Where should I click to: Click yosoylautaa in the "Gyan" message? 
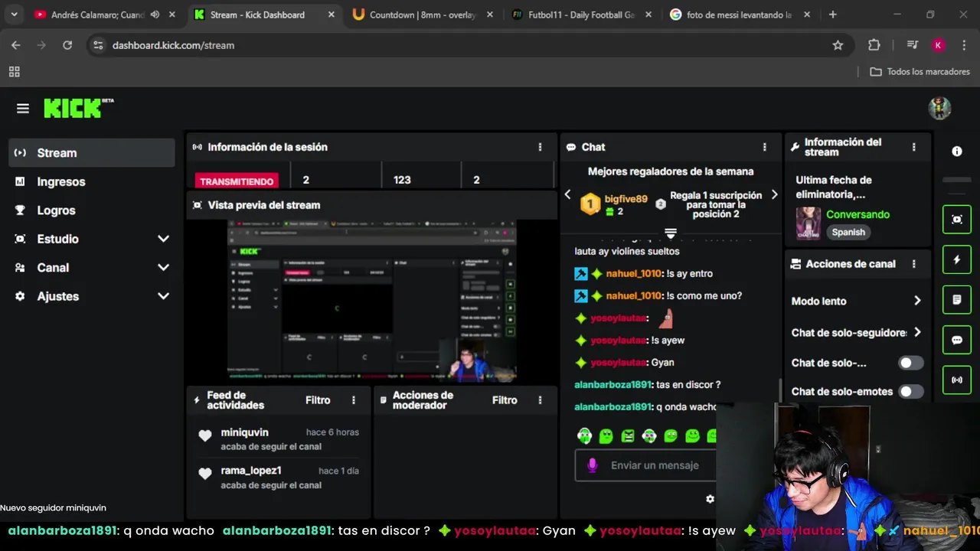[x=619, y=362]
